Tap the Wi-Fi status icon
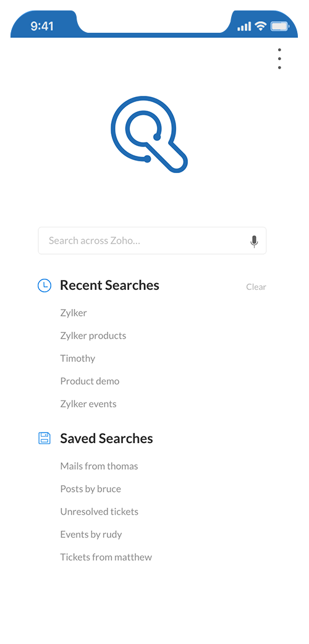Screen dimensions: 309x644 click(261, 27)
